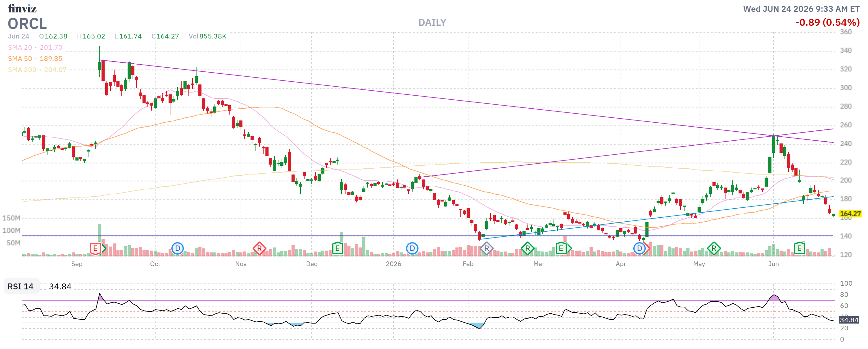Click the blue dividend marker in January
868x349 pixels.
412,249
